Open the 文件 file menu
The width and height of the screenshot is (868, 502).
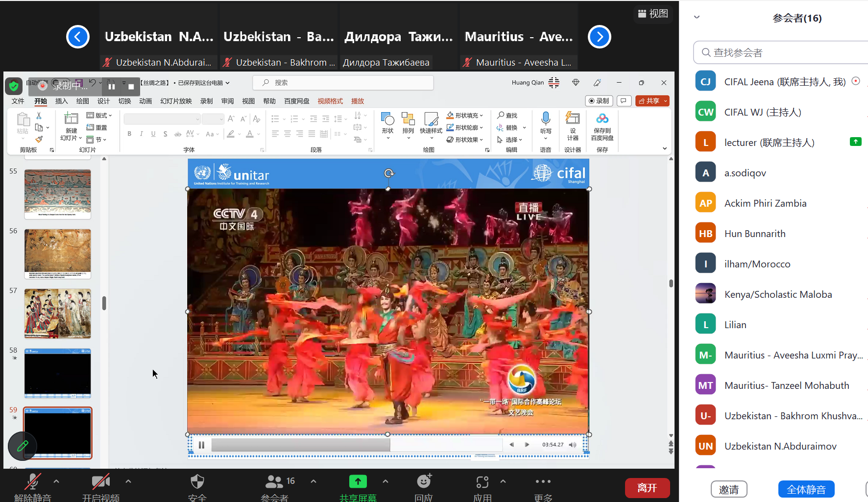(x=18, y=101)
